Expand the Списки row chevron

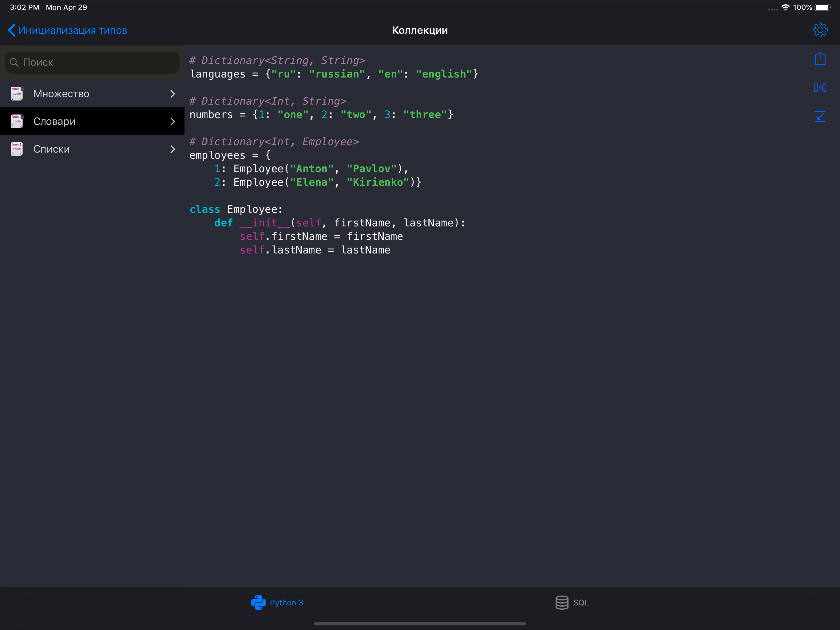pyautogui.click(x=173, y=149)
